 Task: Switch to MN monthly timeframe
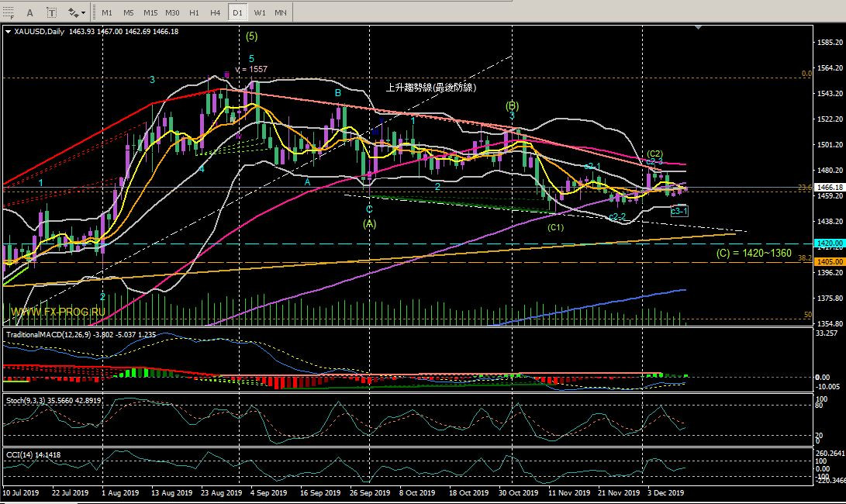(x=281, y=12)
